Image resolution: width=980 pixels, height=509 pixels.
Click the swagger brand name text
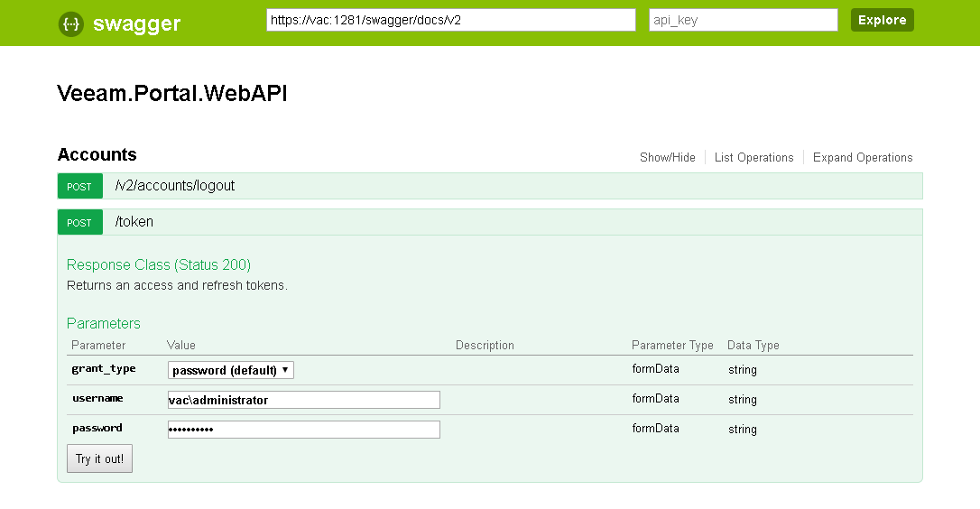(x=136, y=23)
